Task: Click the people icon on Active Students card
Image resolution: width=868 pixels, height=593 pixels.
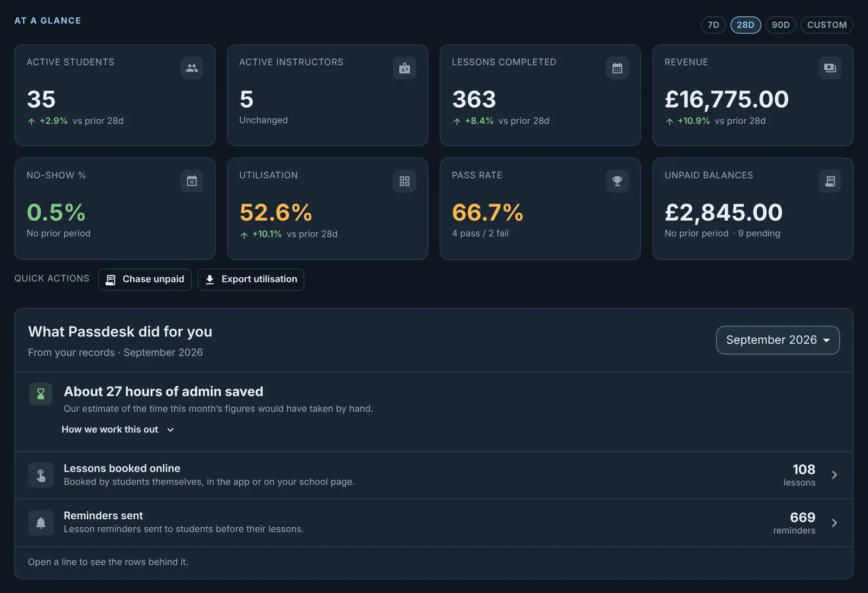Action: click(192, 68)
